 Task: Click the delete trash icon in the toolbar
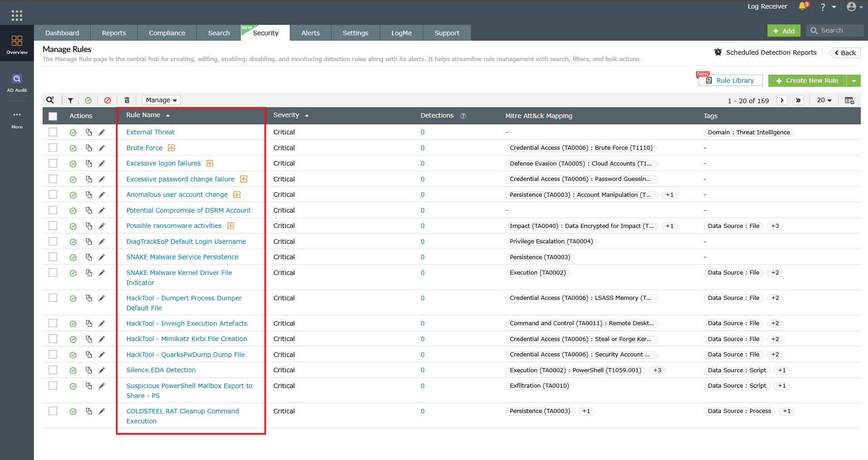coord(127,100)
